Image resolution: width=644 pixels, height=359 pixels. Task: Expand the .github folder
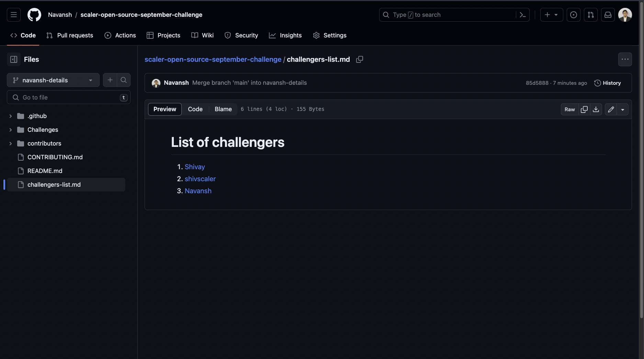pos(11,116)
